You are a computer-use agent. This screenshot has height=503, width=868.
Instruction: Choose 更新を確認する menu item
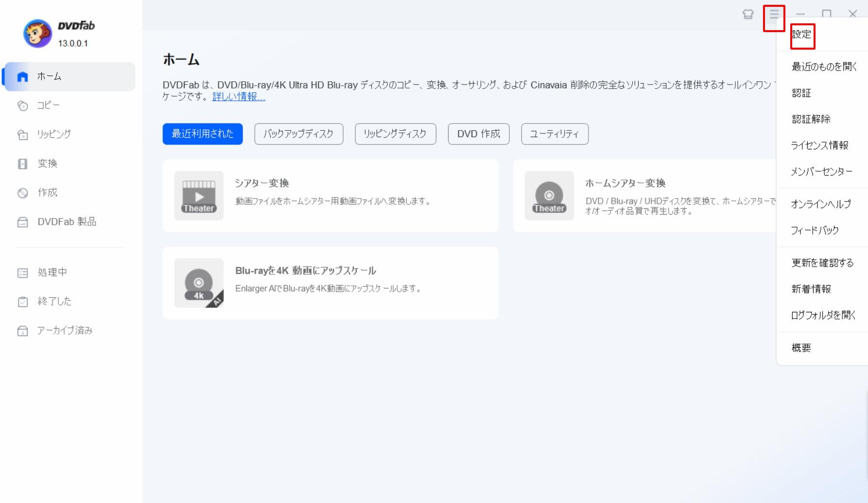[x=823, y=263]
